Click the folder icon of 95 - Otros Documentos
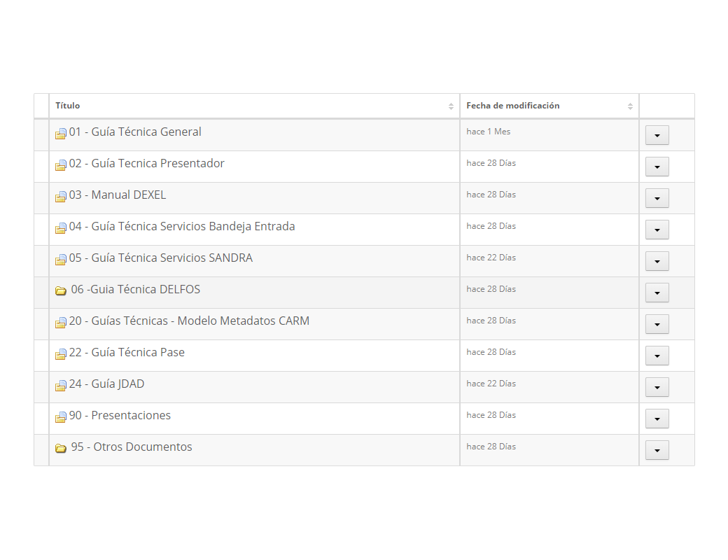Screen dimensions: 728x560 [x=61, y=448]
